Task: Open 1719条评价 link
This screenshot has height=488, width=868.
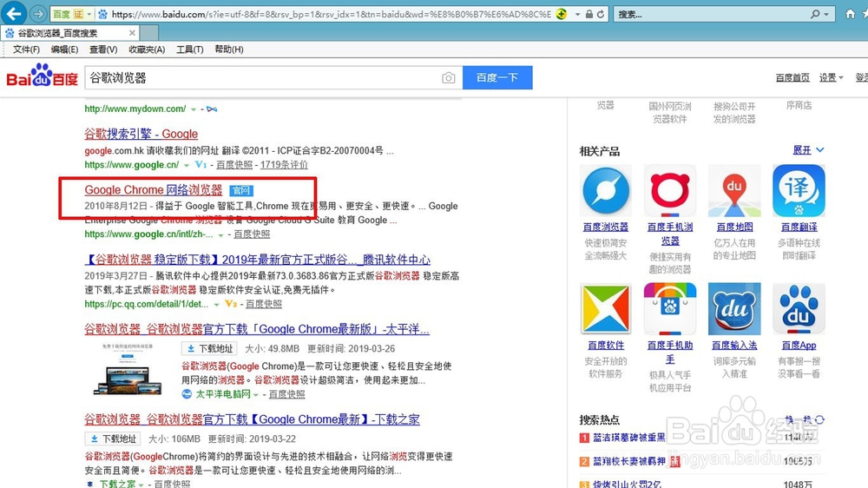Action: point(284,164)
